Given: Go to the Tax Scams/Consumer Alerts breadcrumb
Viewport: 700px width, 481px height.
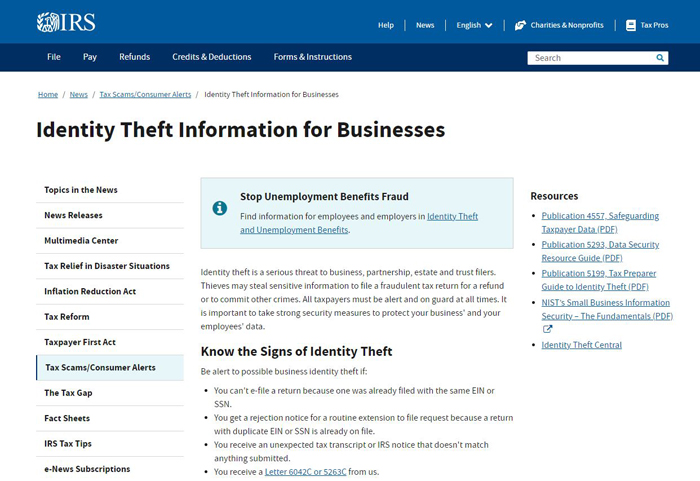Looking at the screenshot, I should click(x=145, y=94).
